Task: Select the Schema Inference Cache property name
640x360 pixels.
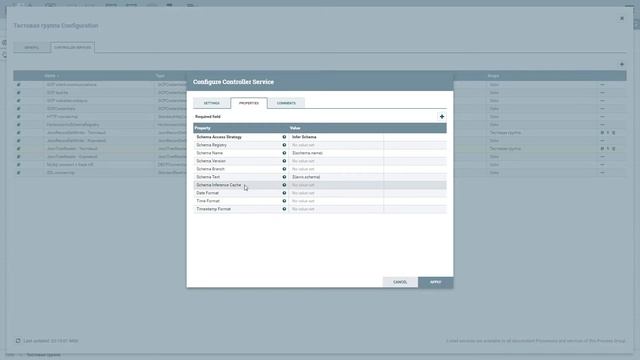Action: click(x=219, y=185)
